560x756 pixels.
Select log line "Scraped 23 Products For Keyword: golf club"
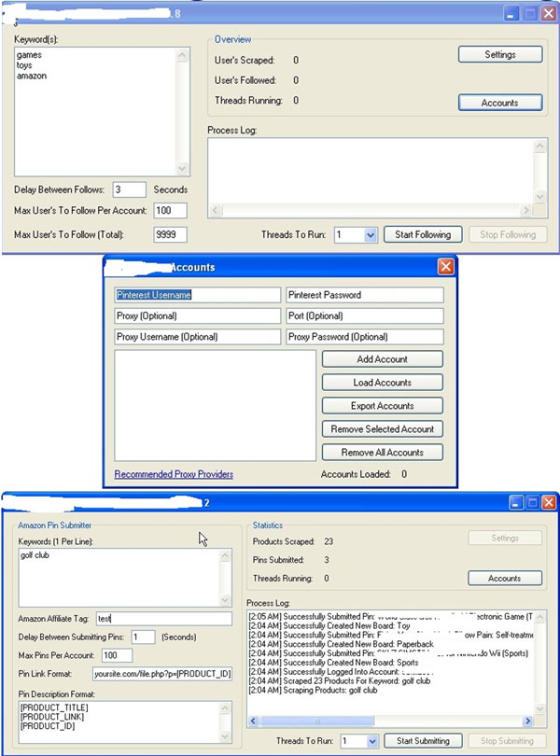click(340, 681)
